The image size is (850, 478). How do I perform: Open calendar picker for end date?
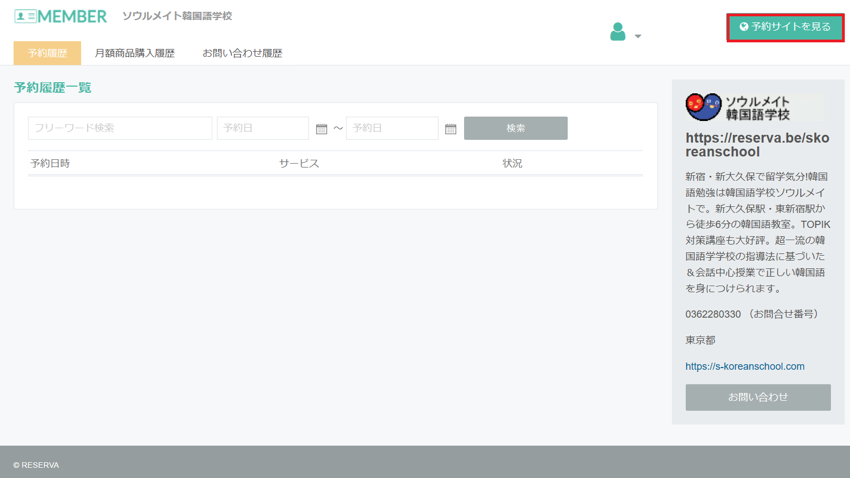click(x=450, y=129)
